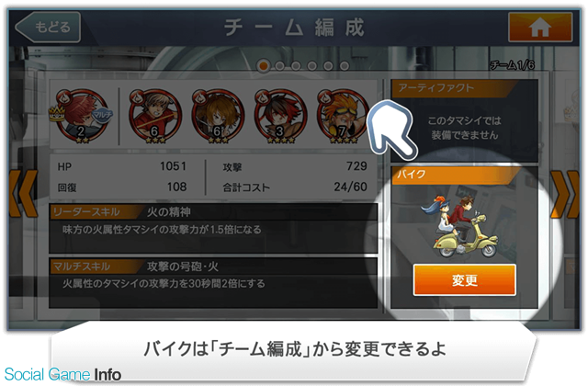Screen dimensions: 588x386
Task: Switch to the previous team with left chevrons
Action: (23, 194)
